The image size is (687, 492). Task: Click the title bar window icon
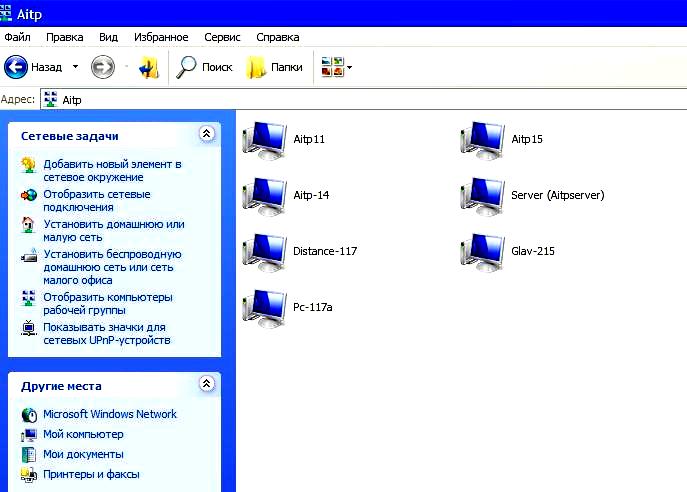click(5, 13)
